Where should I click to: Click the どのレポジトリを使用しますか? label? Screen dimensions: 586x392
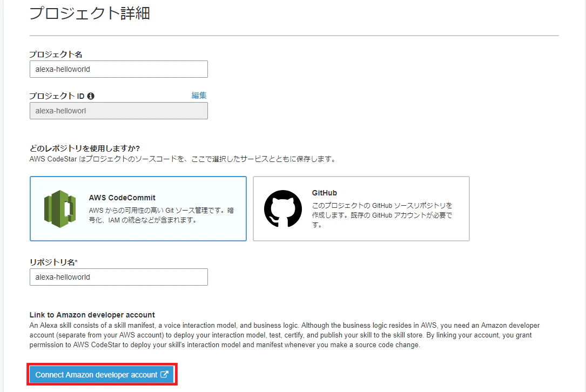(85, 148)
